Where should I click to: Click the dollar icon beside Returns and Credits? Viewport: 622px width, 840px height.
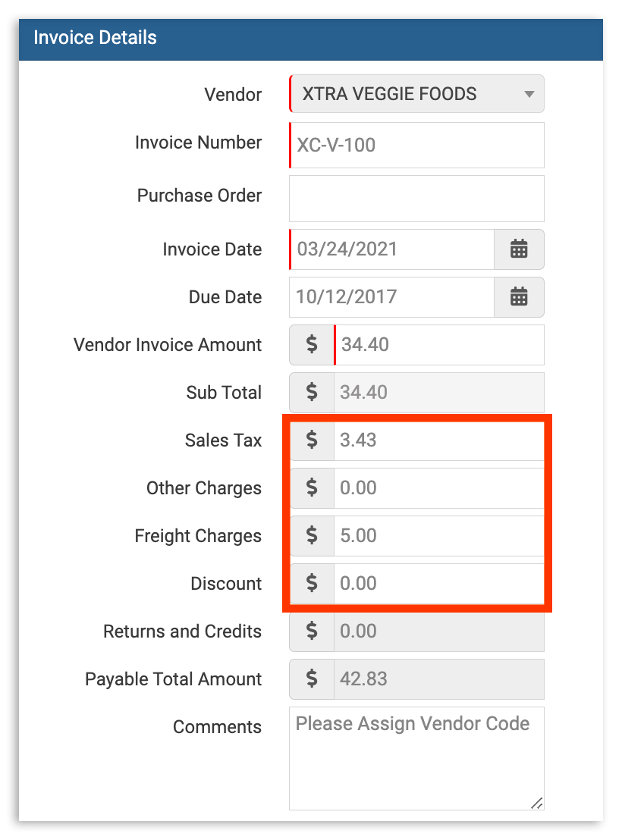tap(311, 631)
